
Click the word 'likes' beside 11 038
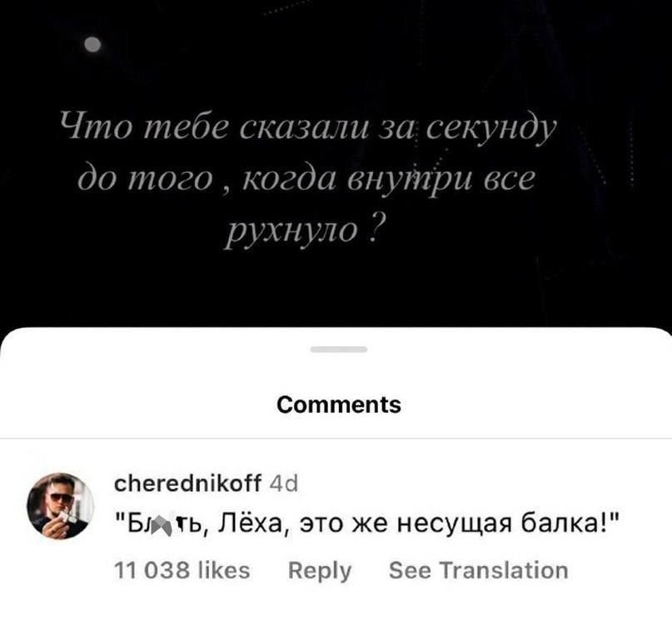pyautogui.click(x=225, y=570)
